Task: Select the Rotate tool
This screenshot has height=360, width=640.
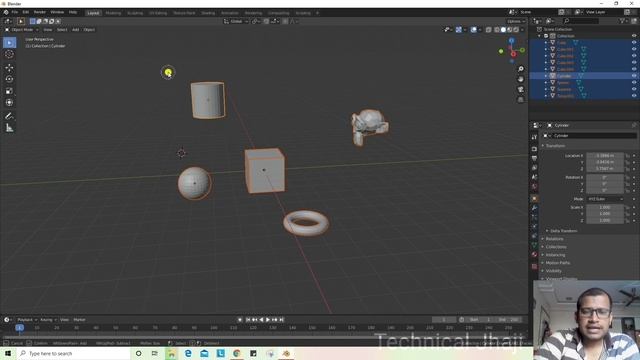Action: (9, 79)
